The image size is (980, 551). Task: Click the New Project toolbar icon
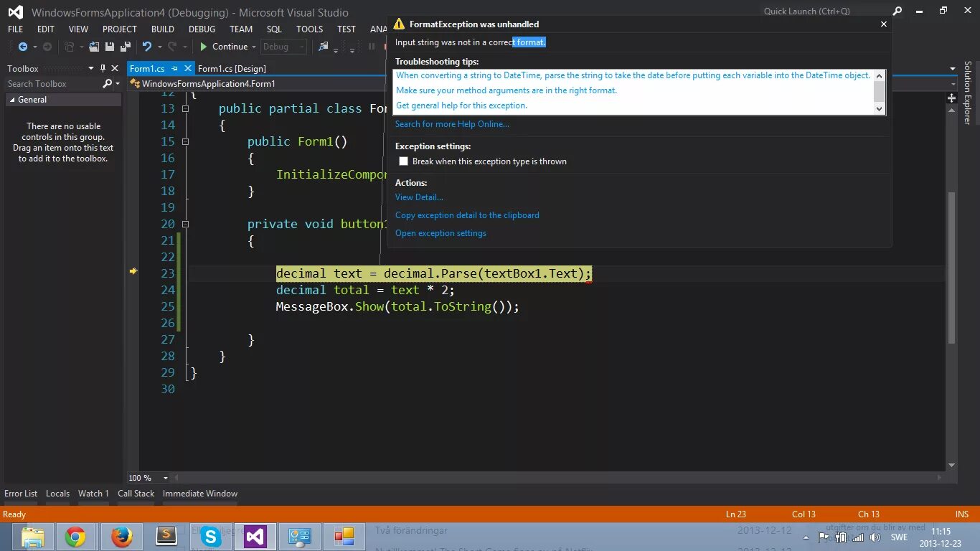pos(69,47)
